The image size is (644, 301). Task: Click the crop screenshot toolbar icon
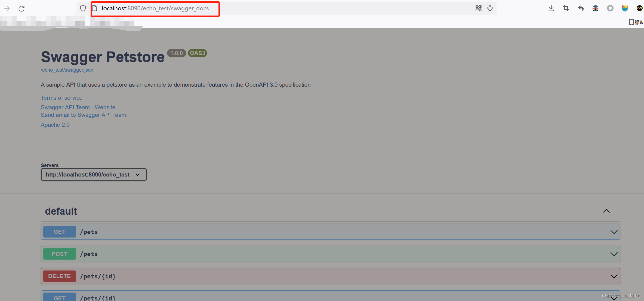(x=566, y=8)
